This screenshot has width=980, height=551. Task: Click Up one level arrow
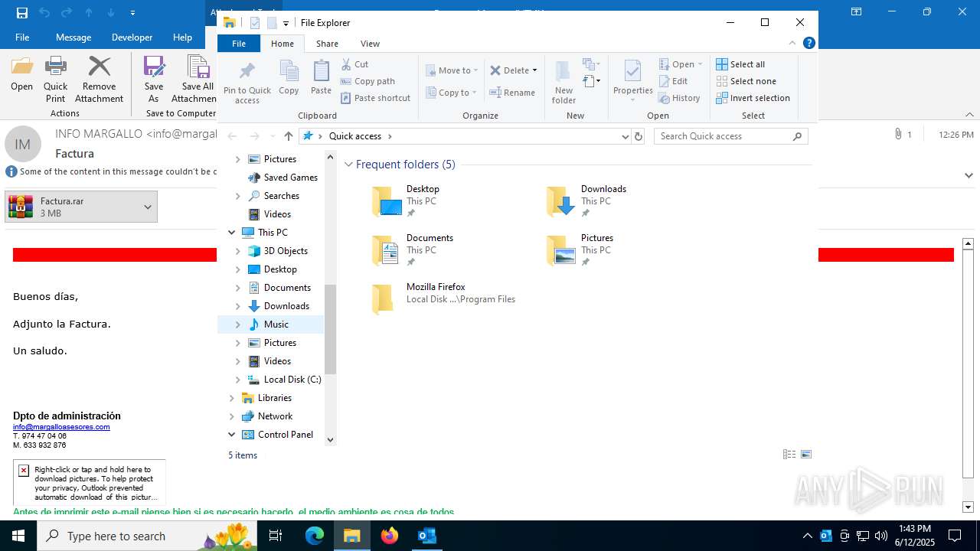[x=288, y=136]
